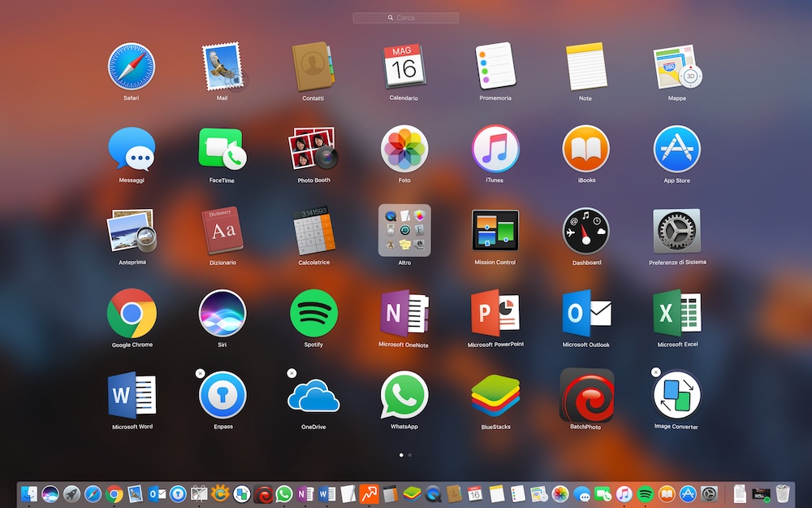Click Enpass in the Dock
The height and width of the screenshot is (508, 812).
click(178, 494)
